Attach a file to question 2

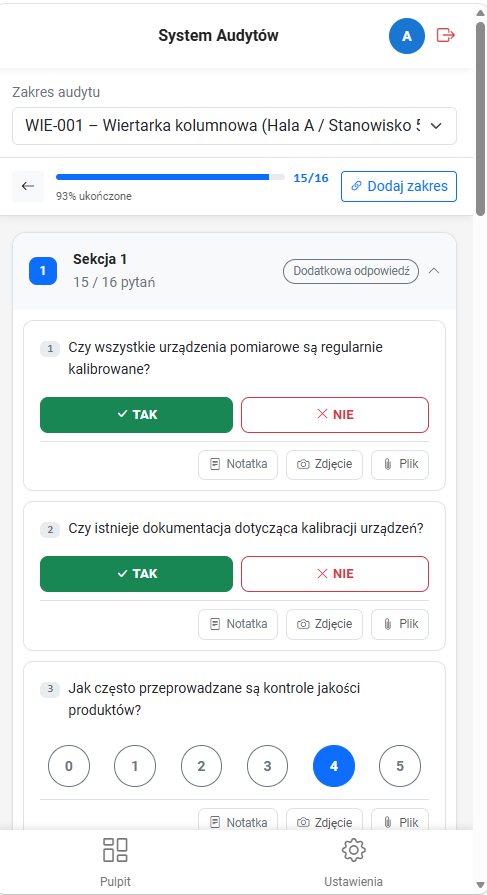tap(400, 624)
